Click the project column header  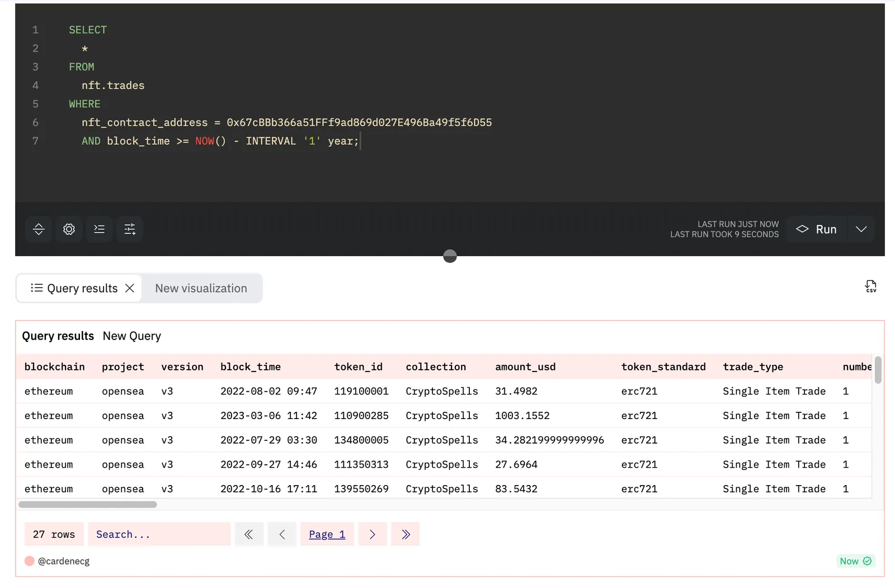tap(123, 367)
